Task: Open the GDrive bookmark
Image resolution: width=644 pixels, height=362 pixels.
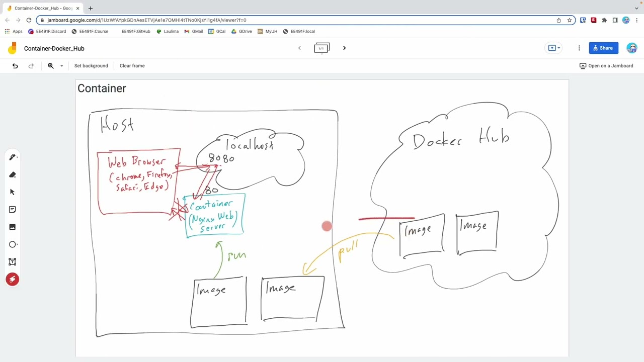Action: coord(242,31)
